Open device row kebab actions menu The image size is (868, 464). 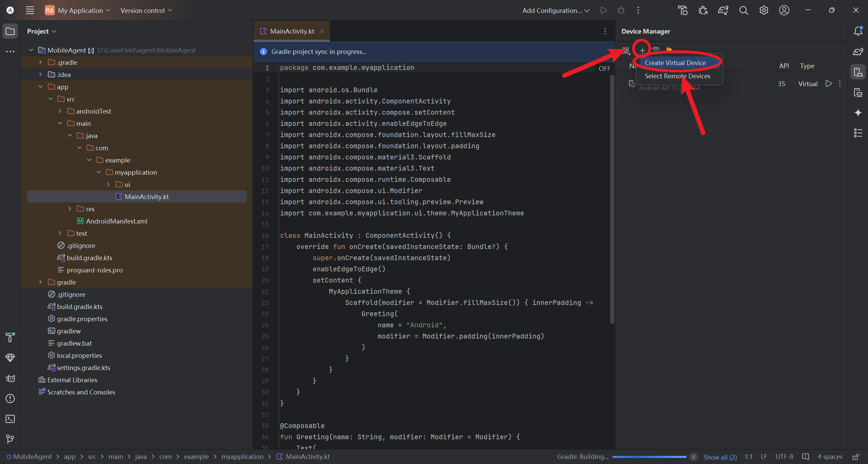tap(840, 83)
